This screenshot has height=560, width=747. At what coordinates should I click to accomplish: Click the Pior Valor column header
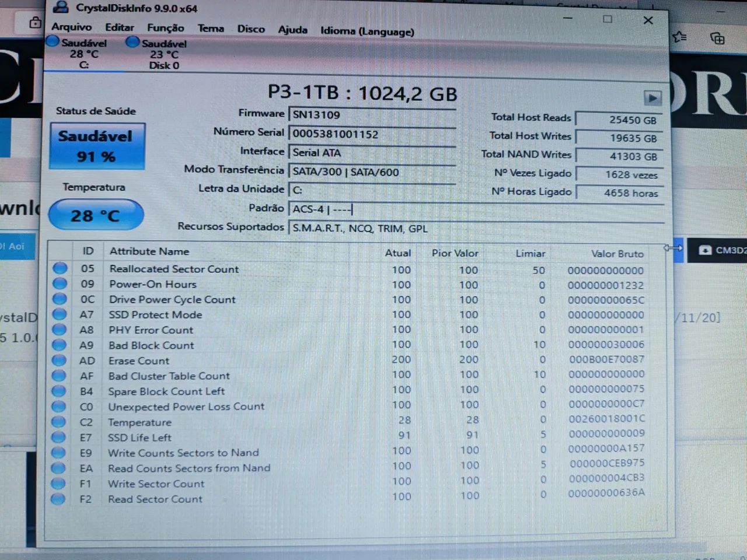pyautogui.click(x=455, y=253)
